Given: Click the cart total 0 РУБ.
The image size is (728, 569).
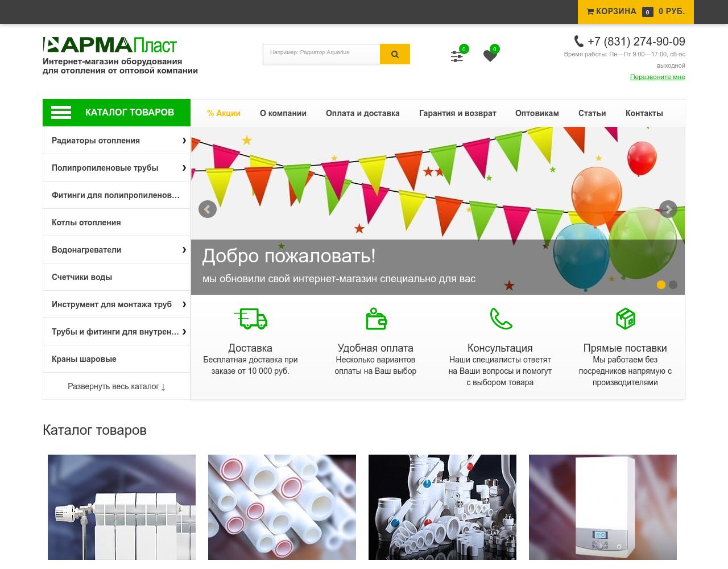Looking at the screenshot, I should click(672, 11).
